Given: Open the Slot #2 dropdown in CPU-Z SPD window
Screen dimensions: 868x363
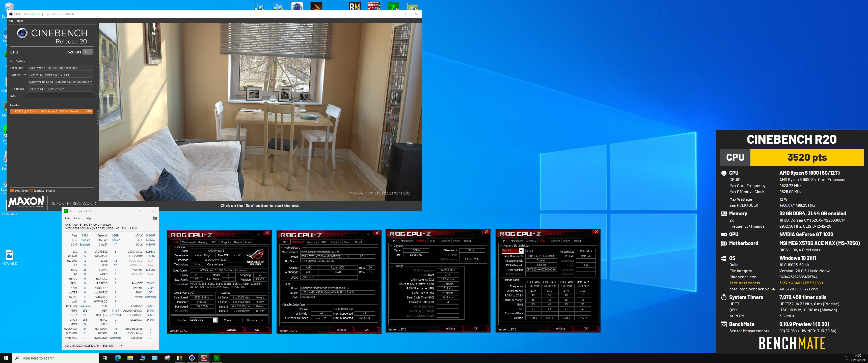Looking at the screenshot, I should point(512,251).
